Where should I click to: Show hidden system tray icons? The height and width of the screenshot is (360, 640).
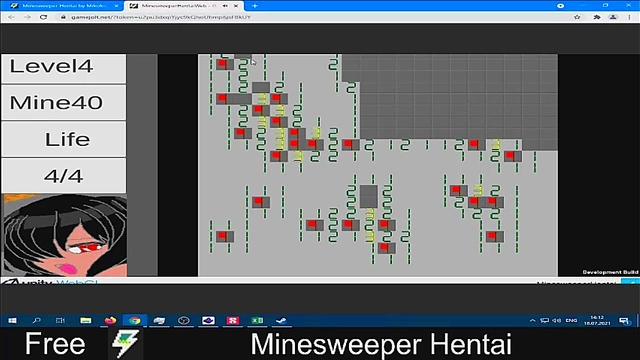(x=532, y=320)
